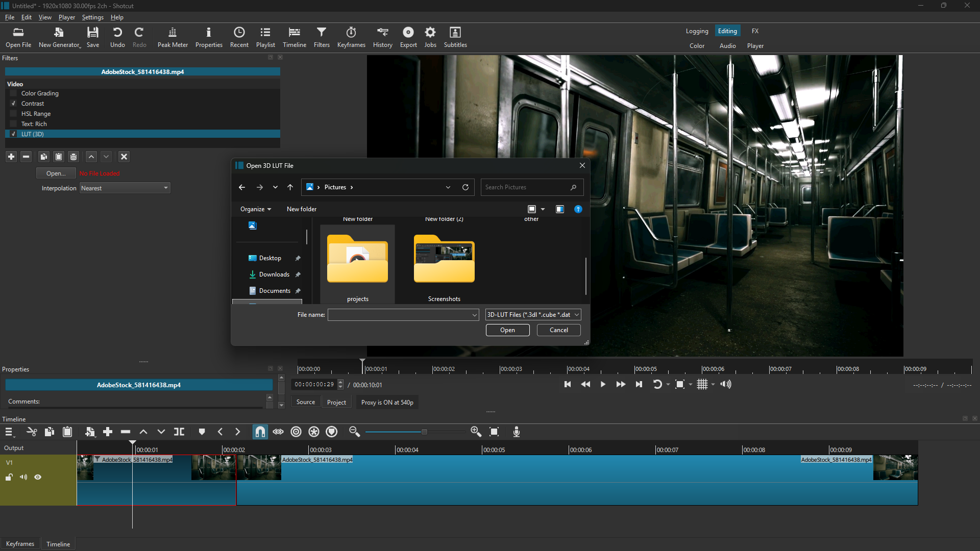
Task: Click New folder in the file dialog
Action: [x=301, y=209]
